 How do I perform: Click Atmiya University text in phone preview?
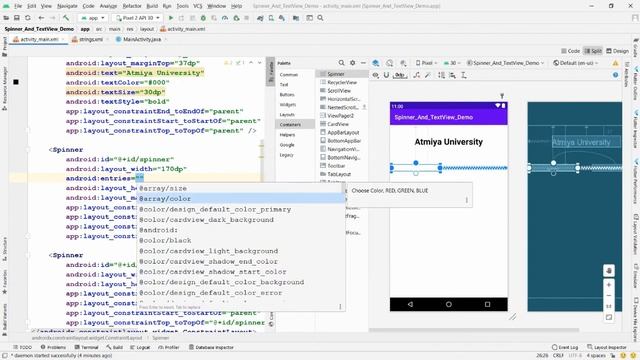448,142
